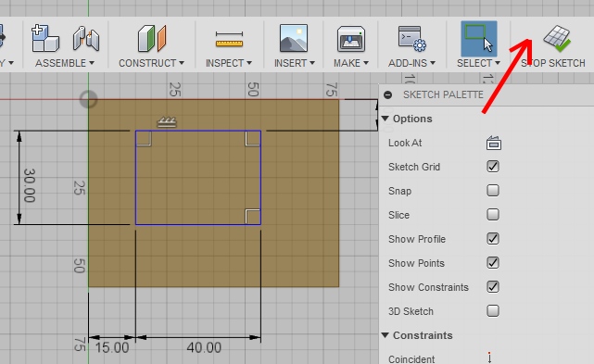Toggle the Show Constraints checkbox
Screen dimensions: 594x364
click(493, 287)
